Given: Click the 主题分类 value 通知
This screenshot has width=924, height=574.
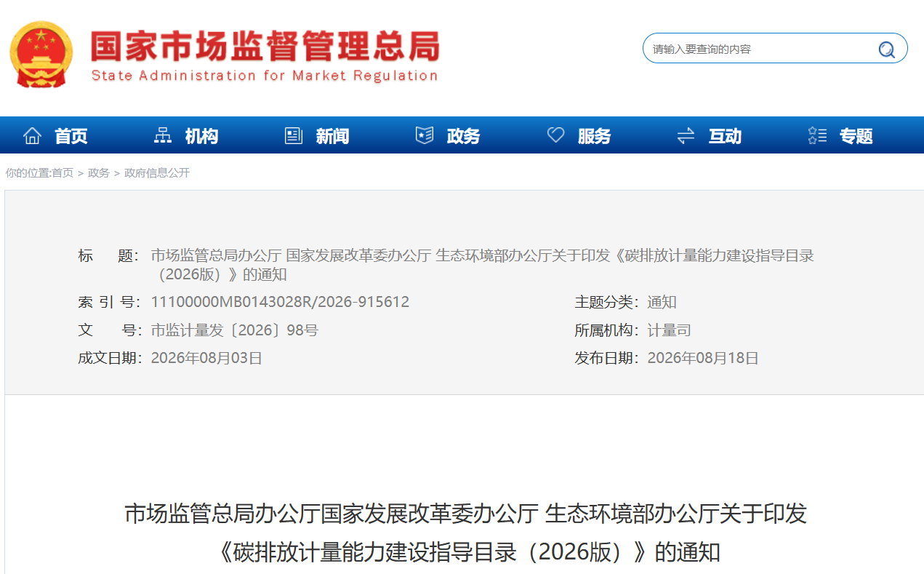Looking at the screenshot, I should point(662,302).
